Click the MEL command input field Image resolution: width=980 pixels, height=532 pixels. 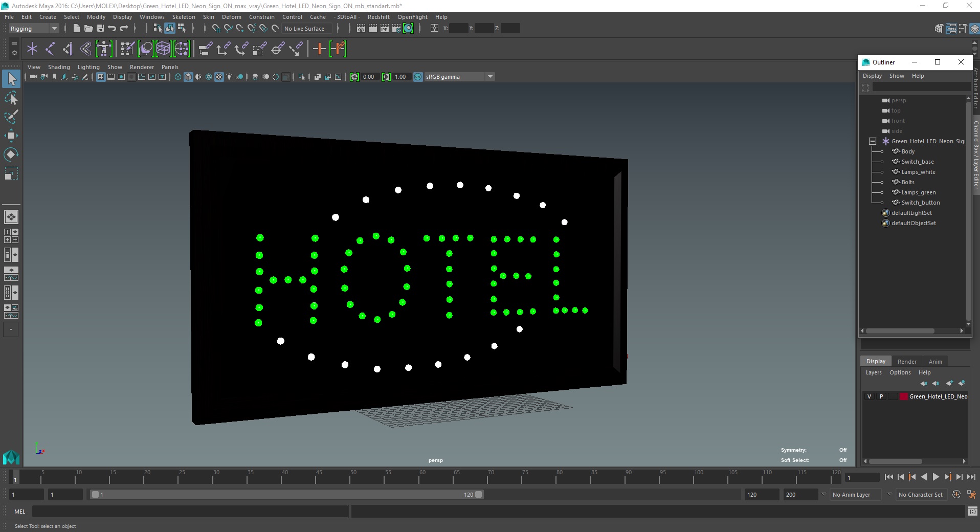190,511
